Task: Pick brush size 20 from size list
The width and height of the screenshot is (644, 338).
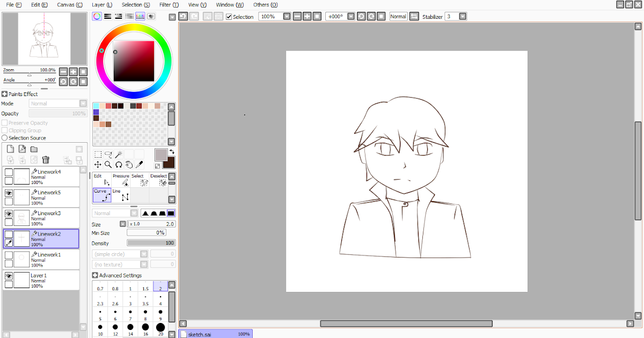Action: point(160,330)
